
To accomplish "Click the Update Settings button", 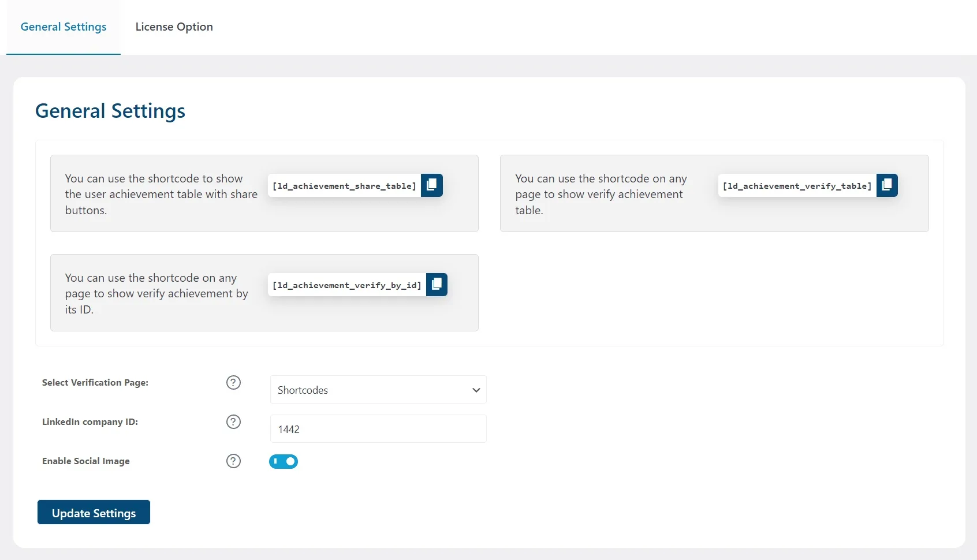I will pyautogui.click(x=94, y=512).
